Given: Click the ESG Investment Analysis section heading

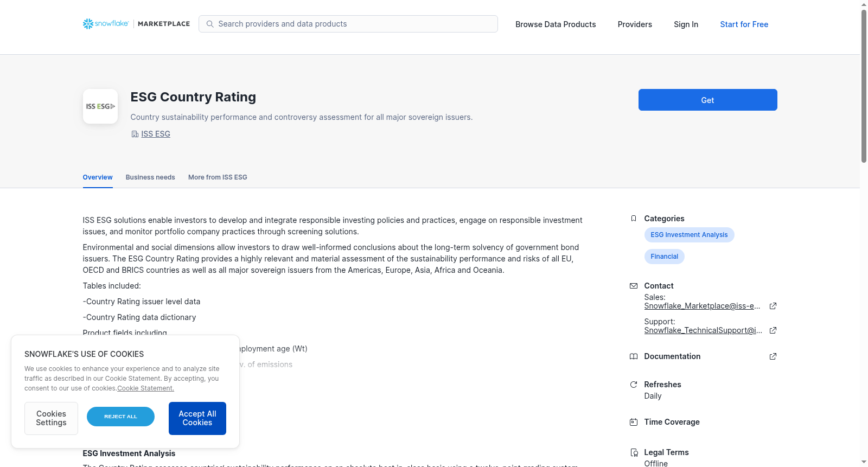Looking at the screenshot, I should coord(129,453).
